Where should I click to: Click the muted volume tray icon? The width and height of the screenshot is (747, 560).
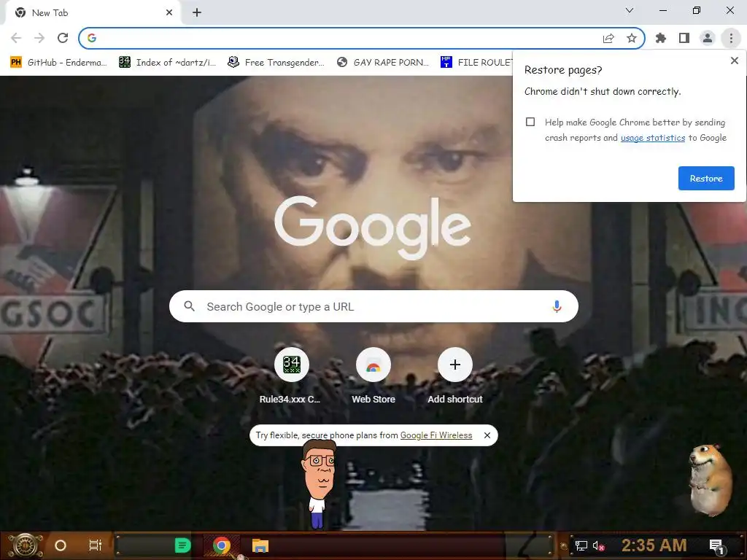pyautogui.click(x=598, y=545)
